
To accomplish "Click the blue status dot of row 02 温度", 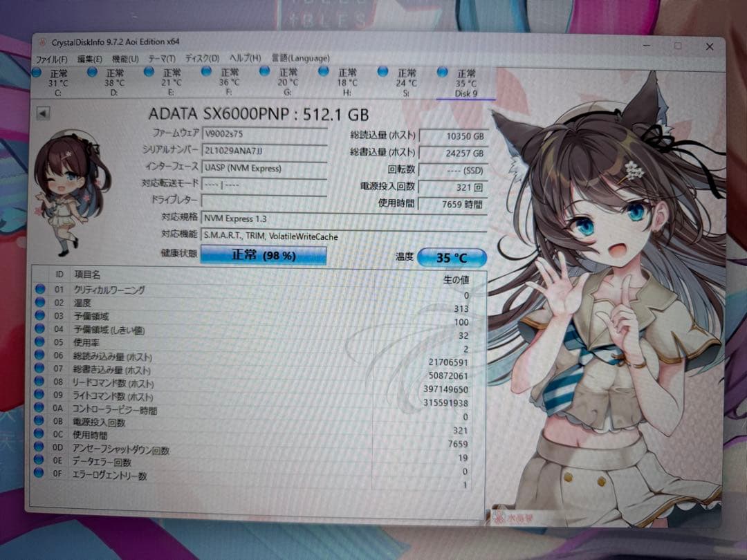I will 40,302.
